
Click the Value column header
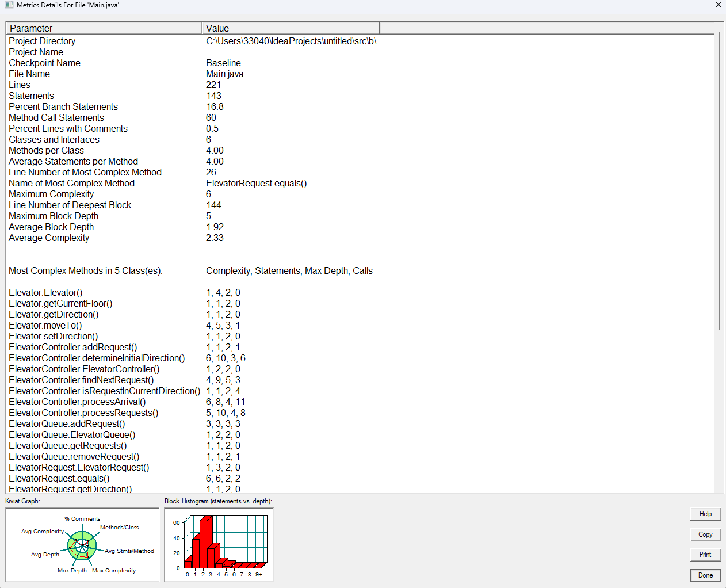[x=291, y=28]
